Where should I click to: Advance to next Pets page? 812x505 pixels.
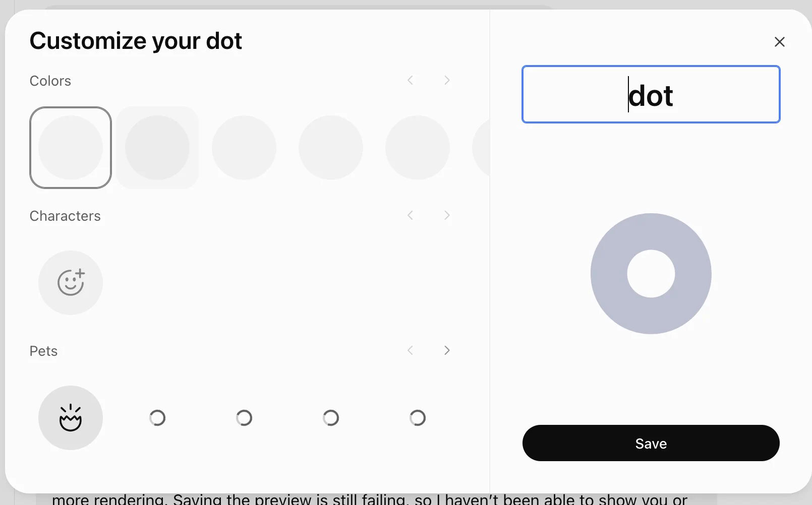click(x=447, y=350)
